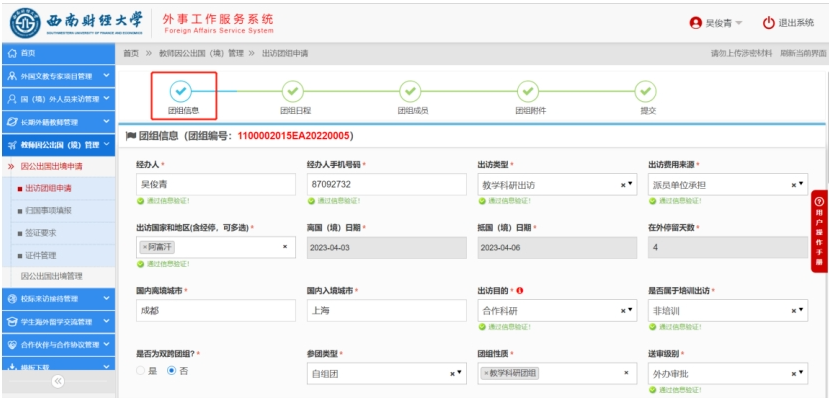This screenshot has height=405, width=829.
Task: Open 出访团组申请 in sidebar
Action: point(50,188)
